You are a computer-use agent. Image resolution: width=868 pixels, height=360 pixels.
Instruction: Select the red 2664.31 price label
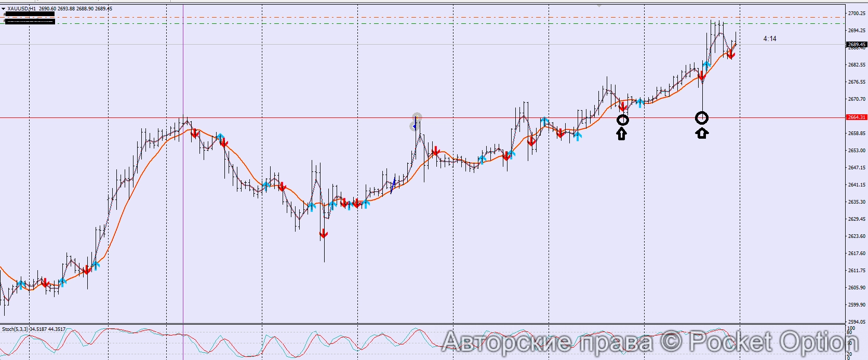856,117
